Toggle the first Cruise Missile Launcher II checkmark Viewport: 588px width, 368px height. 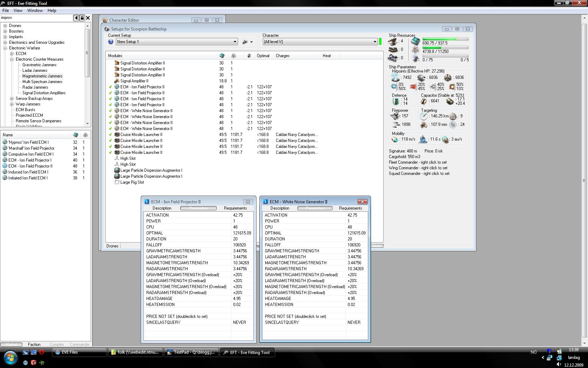(x=110, y=135)
